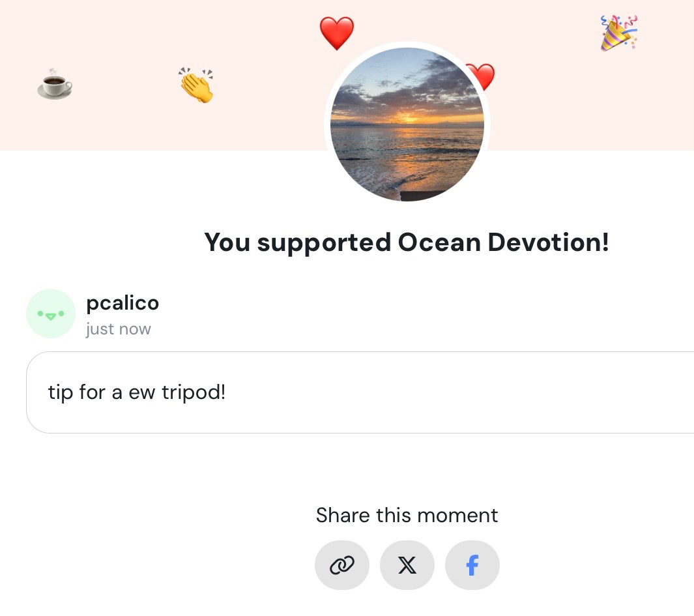Click "Ocean Devotion" in the heading
The image size is (694, 616).
(x=503, y=242)
